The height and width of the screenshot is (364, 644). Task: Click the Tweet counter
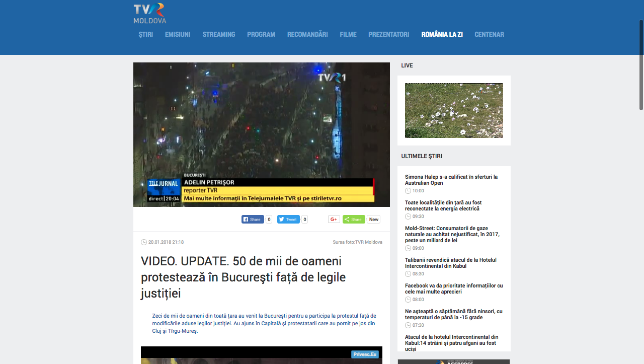pyautogui.click(x=305, y=220)
